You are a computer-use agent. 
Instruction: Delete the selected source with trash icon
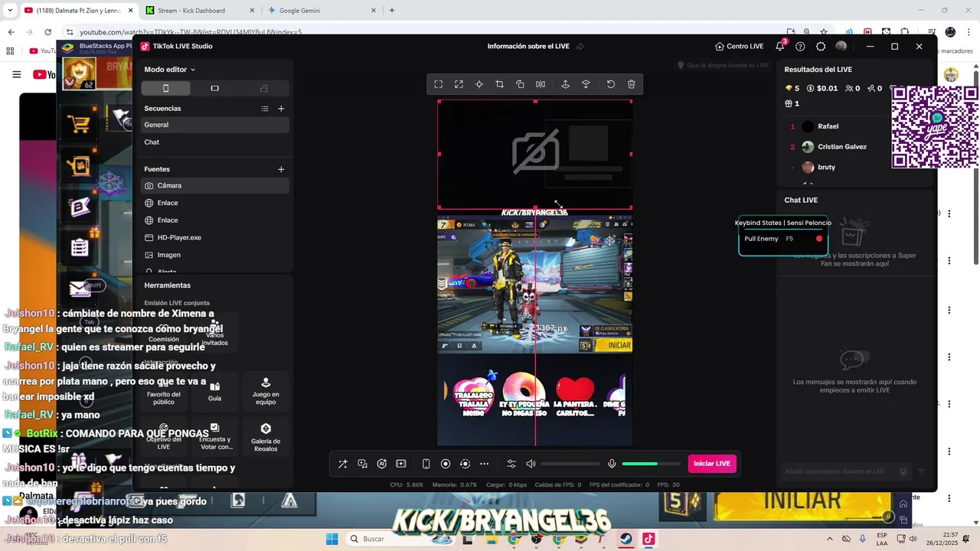(632, 84)
